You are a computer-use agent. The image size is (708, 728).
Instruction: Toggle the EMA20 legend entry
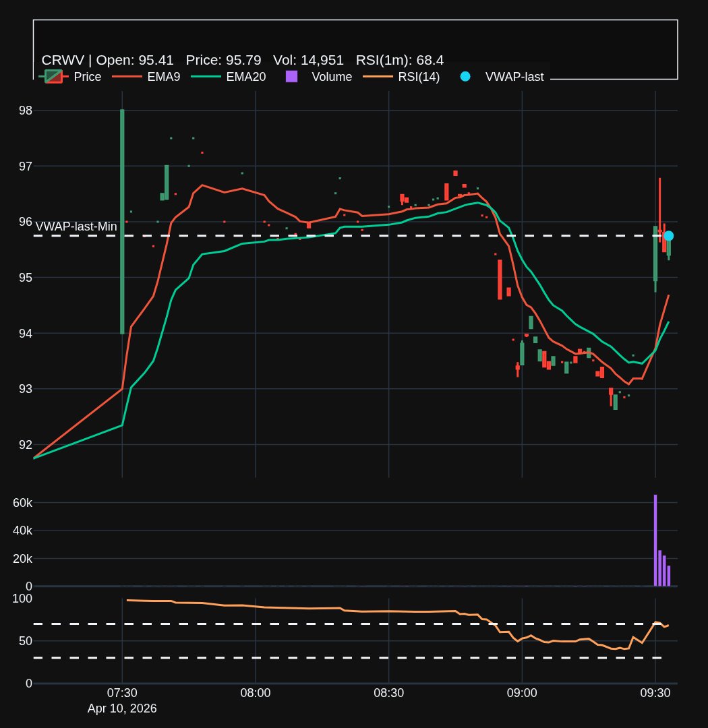point(229,77)
